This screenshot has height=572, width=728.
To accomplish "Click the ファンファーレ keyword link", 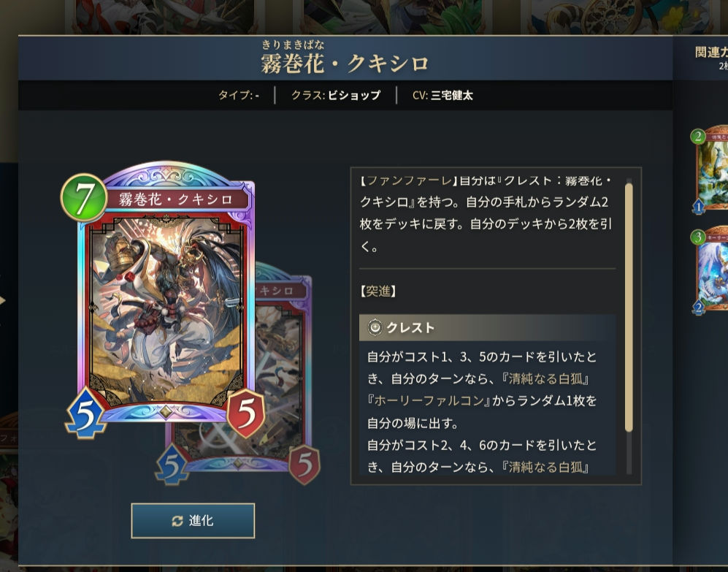I will pyautogui.click(x=409, y=180).
